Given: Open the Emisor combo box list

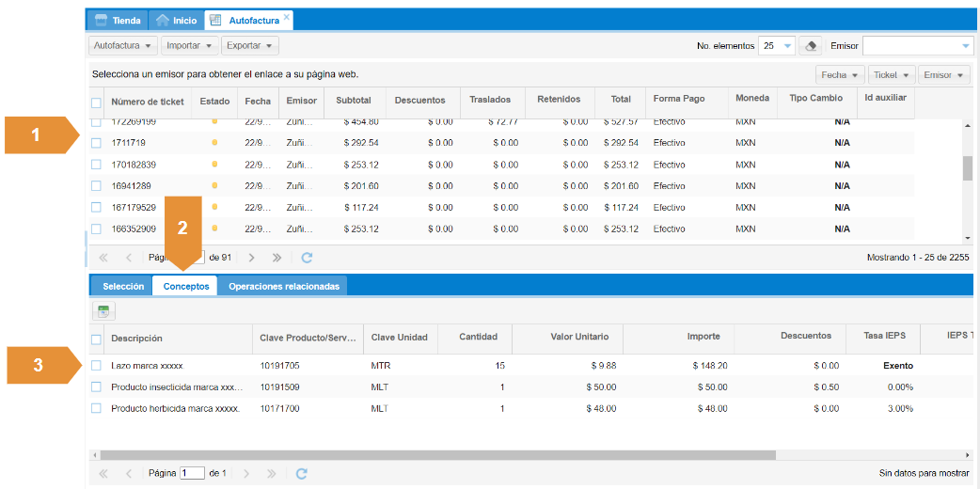Looking at the screenshot, I should coord(966,46).
